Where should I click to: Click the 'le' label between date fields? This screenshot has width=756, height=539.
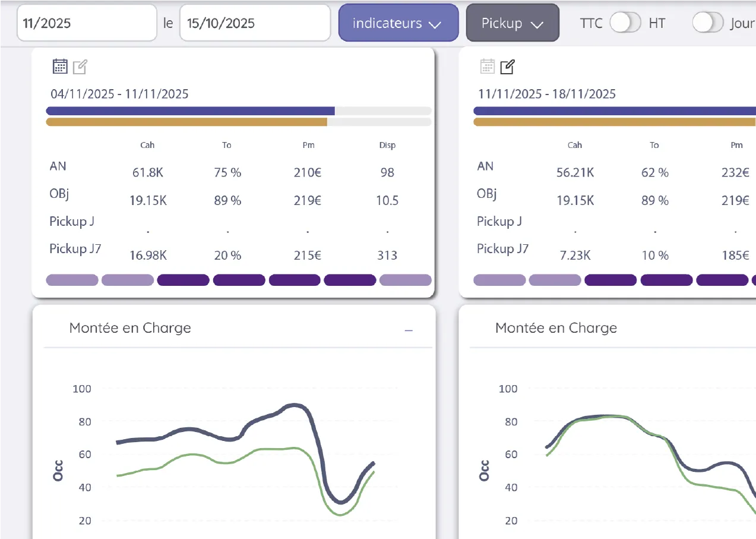168,23
